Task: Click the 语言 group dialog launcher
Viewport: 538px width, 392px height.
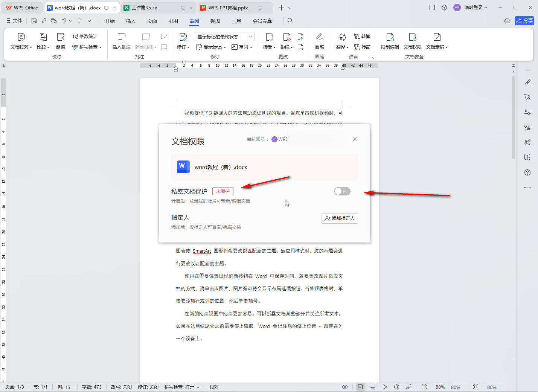Action: 373,58
